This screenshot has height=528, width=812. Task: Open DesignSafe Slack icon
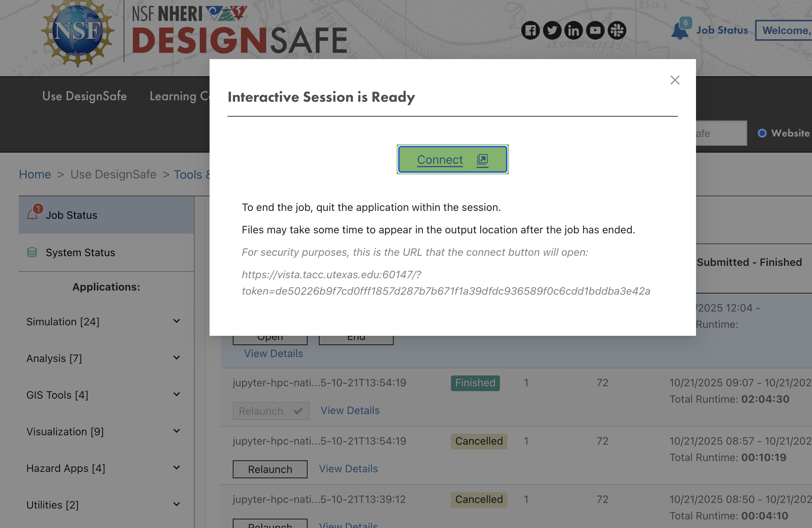click(617, 30)
